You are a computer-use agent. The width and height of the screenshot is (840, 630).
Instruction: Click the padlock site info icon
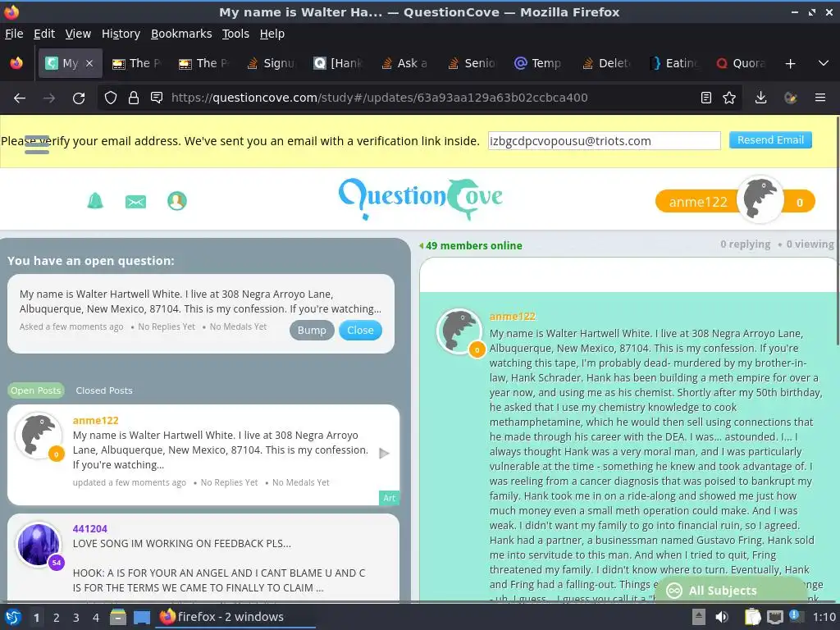point(134,98)
